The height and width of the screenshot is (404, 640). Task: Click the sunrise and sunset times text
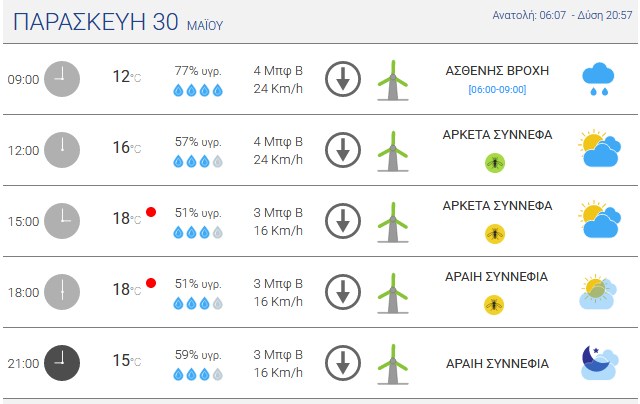562,16
